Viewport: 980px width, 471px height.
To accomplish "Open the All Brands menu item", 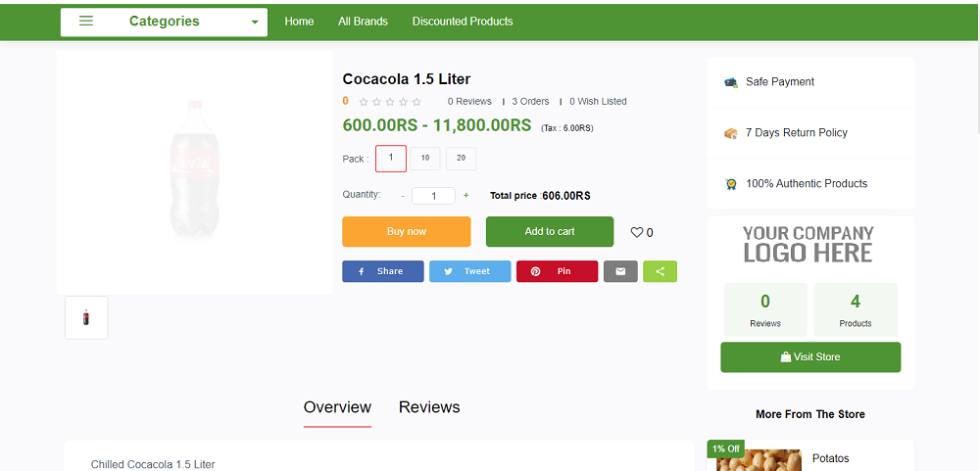I will tap(364, 22).
